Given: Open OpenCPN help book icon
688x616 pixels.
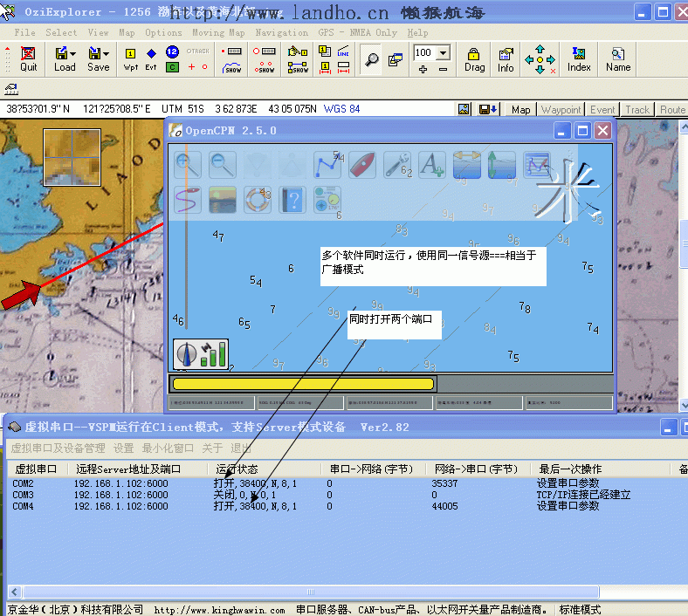Looking at the screenshot, I should point(292,200).
